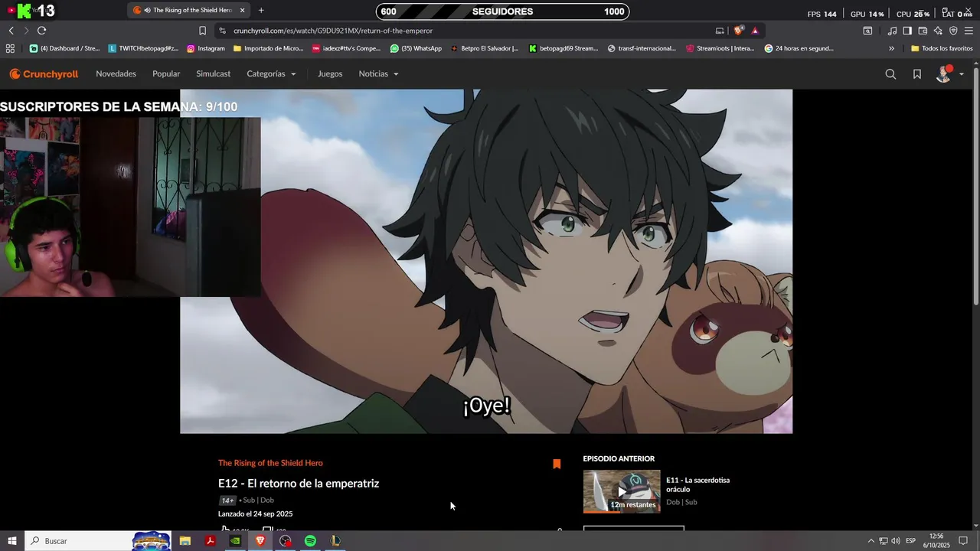
Task: Open NVIDIA app from taskbar
Action: (x=235, y=541)
